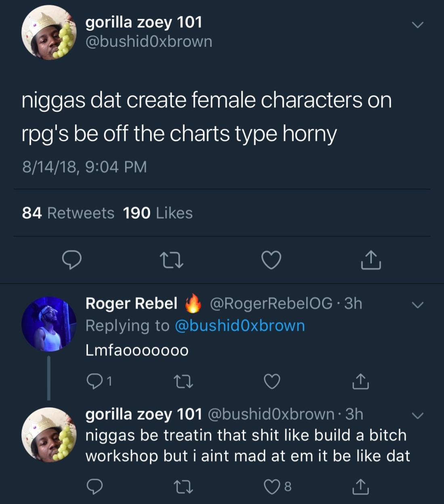Screen dimensions: 444x504
Task: Reply to the main tweet
Action: point(72,260)
